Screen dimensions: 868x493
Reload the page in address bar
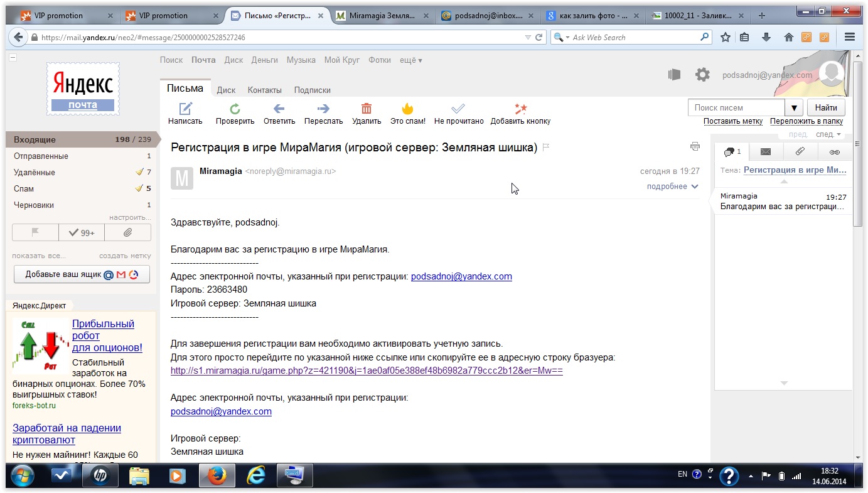(538, 38)
